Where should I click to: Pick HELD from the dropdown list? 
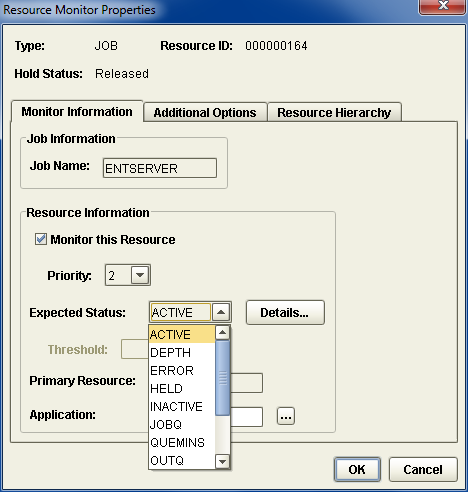(182, 388)
